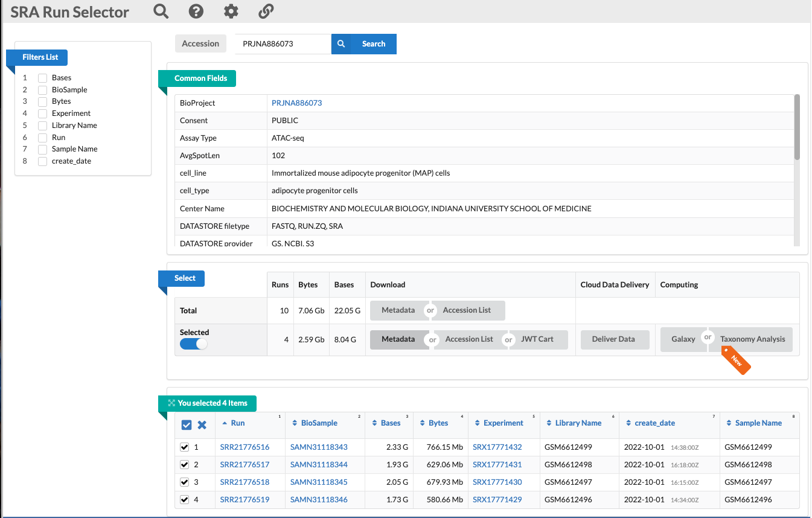
Task: Download Total row Metadata
Action: click(398, 310)
